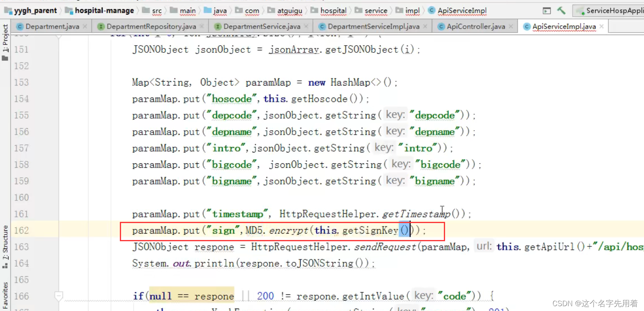Click the yygh_parent project folder icon
Image resolution: width=644 pixels, height=311 pixels.
8,11
